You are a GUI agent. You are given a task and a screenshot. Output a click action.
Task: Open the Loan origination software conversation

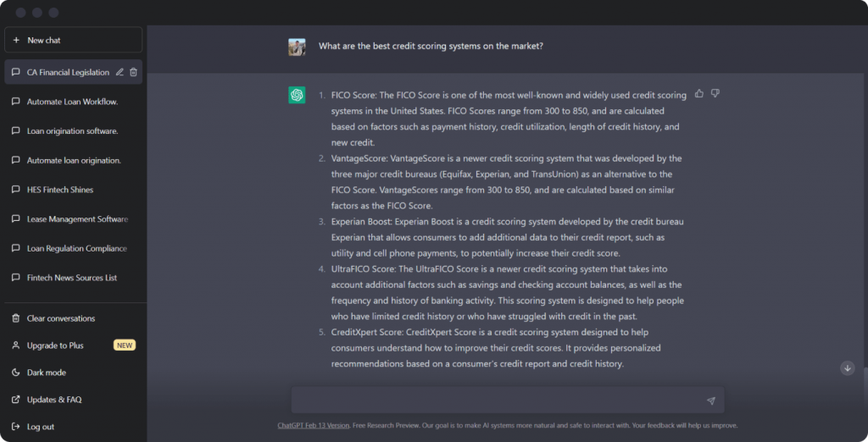[x=73, y=131]
